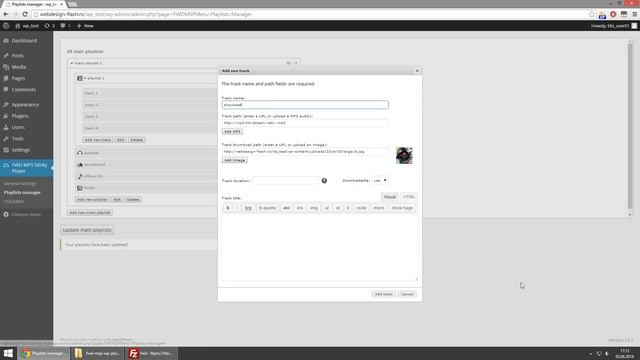Click the playlist 1 folder icon

click(80, 78)
